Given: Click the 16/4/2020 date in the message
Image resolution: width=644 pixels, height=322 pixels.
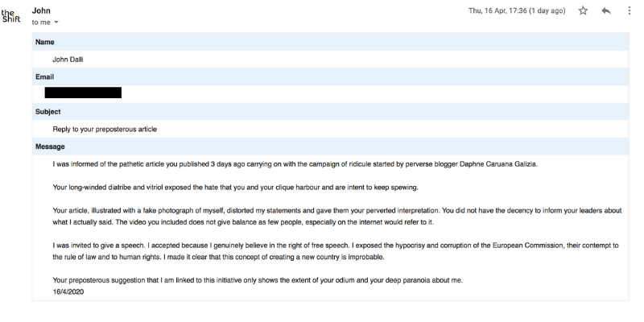Looking at the screenshot, I should click(x=68, y=291).
